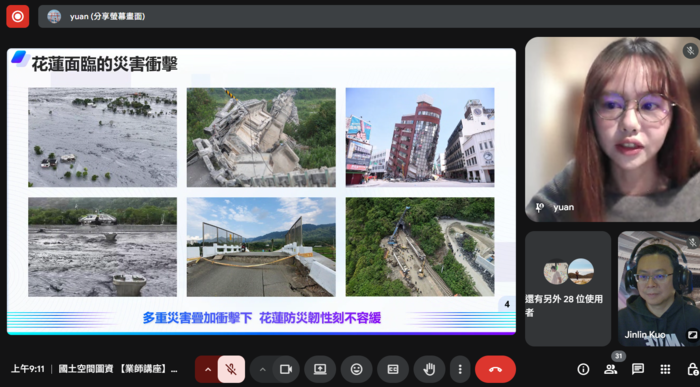700x387 pixels.
Task: Click the train derailment aerial photo
Action: coord(420,247)
